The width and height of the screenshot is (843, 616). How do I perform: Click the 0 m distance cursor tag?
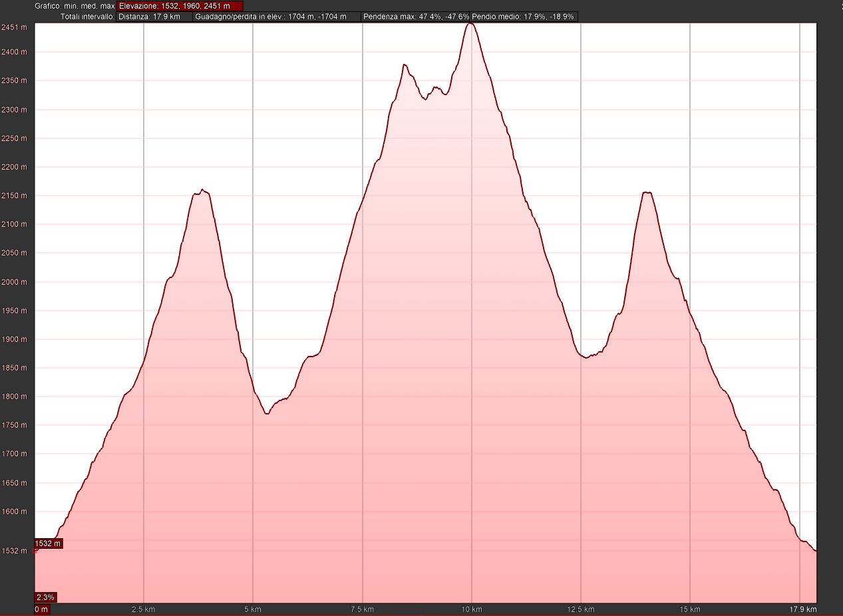tap(41, 609)
